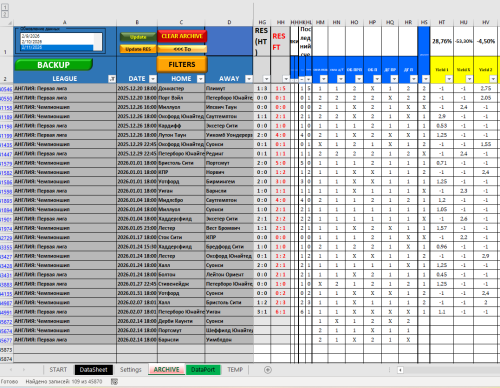Image resolution: width=500 pixels, height=388 pixels.
Task: Click the Update RES button
Action: 138,49
